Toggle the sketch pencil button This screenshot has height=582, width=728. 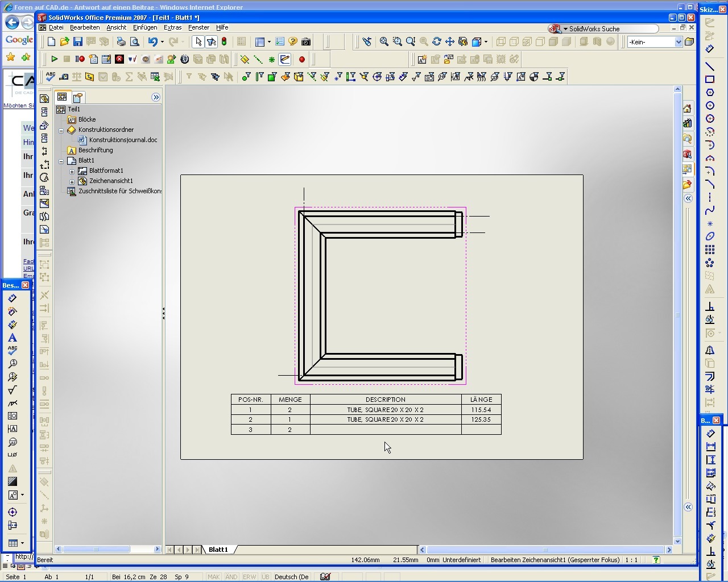click(284, 59)
